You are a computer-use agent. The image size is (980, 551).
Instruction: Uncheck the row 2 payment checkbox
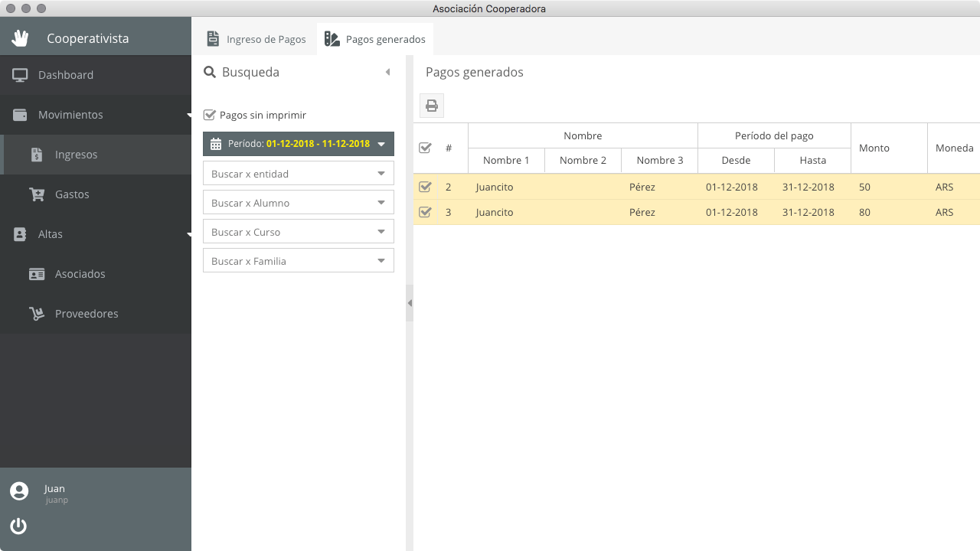pyautogui.click(x=425, y=187)
